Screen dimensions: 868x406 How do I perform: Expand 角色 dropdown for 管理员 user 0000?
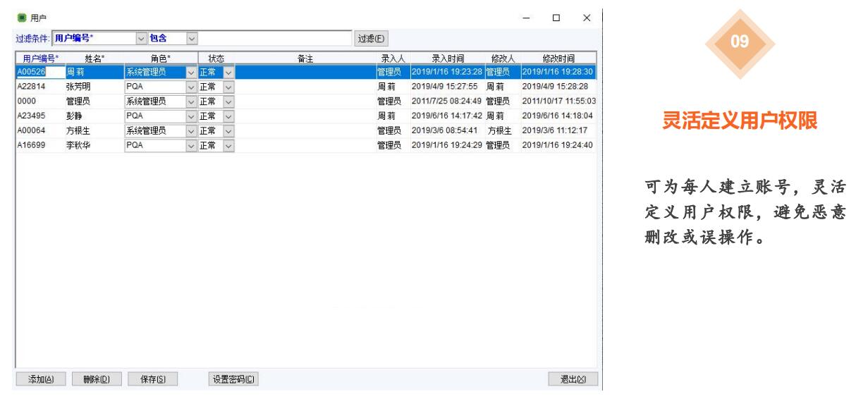click(x=190, y=101)
